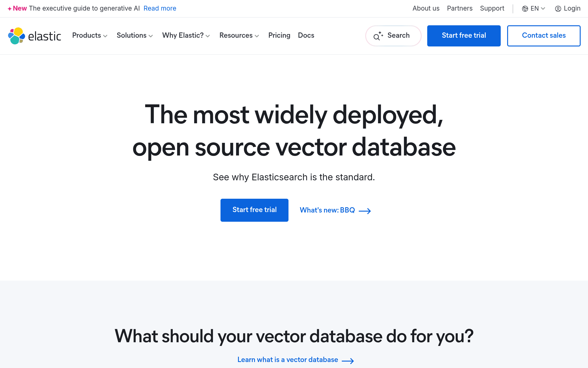Click the Elastic logo

click(34, 36)
